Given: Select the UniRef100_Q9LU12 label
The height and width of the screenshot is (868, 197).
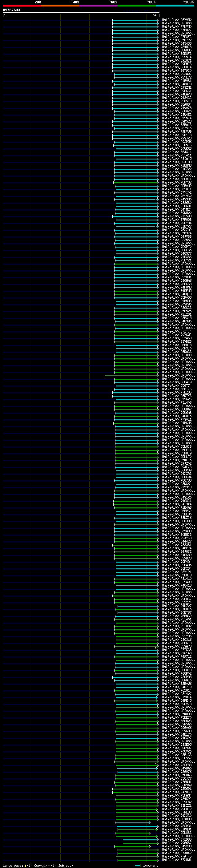Looking at the screenshot, I should point(176,809).
